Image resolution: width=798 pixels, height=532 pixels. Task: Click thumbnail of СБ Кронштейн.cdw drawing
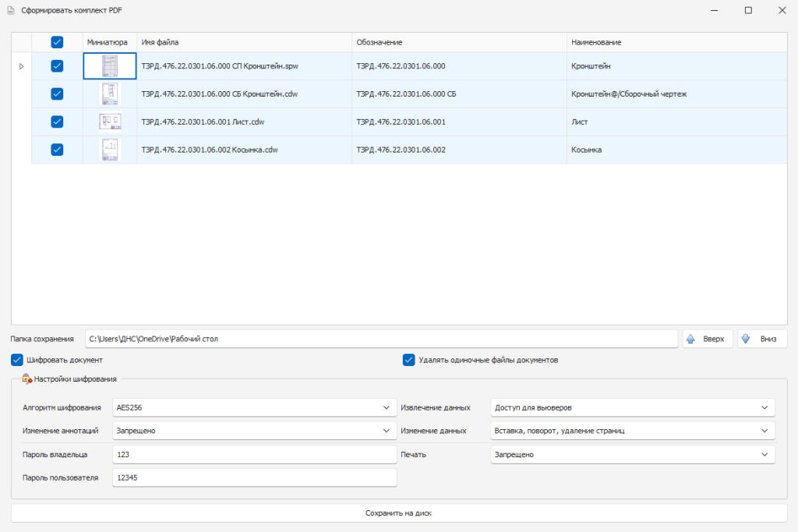pyautogui.click(x=110, y=94)
